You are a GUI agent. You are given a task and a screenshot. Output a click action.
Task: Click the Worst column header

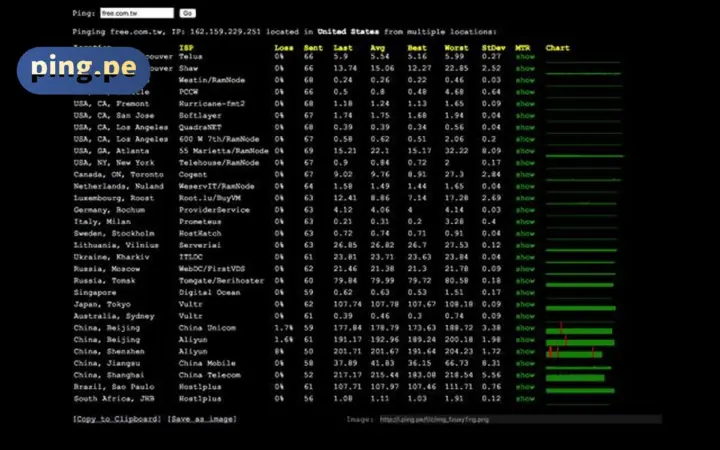pos(456,48)
